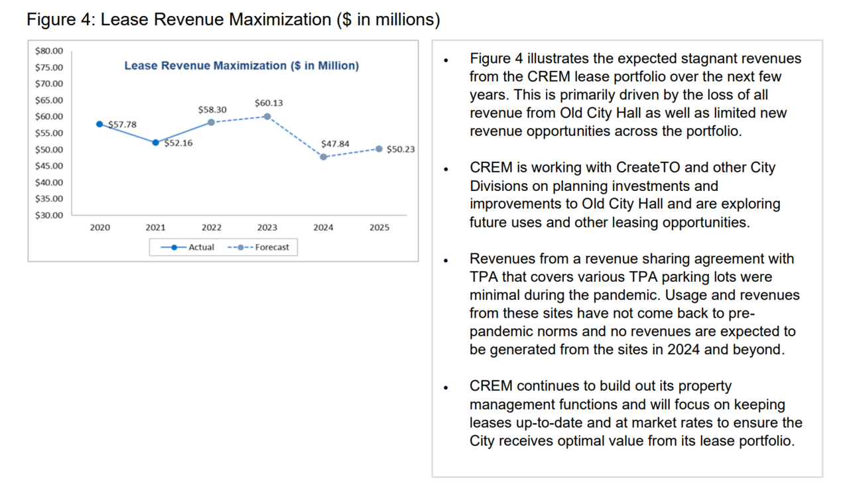Click the paragraph starting with Figure 4 illustrates
The width and height of the screenshot is (849, 504).
(x=635, y=95)
